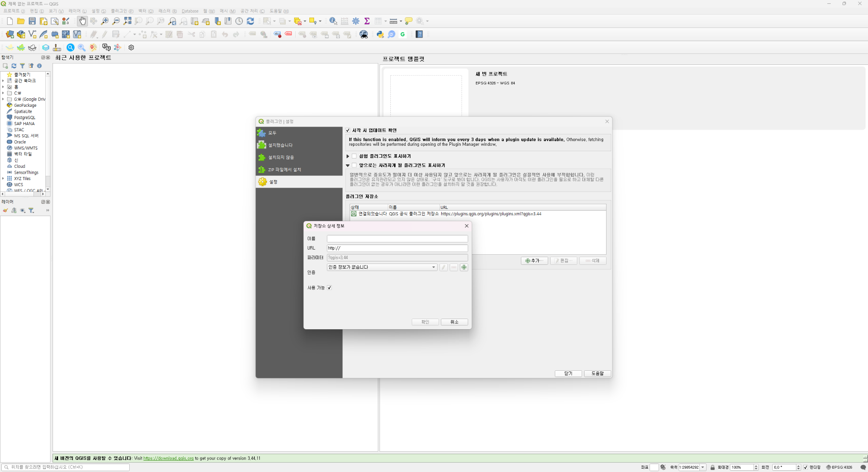Viewport: 868px width, 472px height.
Task: Refresh the Browser panel
Action: pyautogui.click(x=14, y=66)
